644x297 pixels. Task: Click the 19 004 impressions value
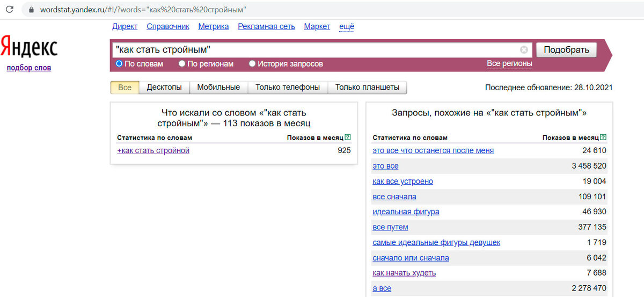point(595,182)
